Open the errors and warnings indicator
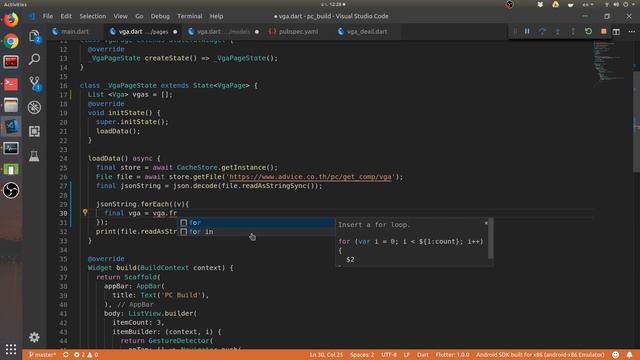The height and width of the screenshot is (360, 640). (x=86, y=355)
